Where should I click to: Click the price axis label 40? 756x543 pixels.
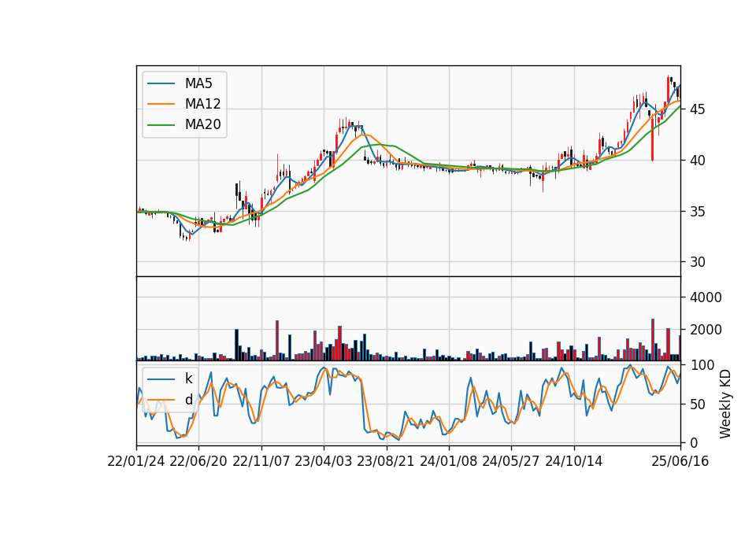pos(697,161)
